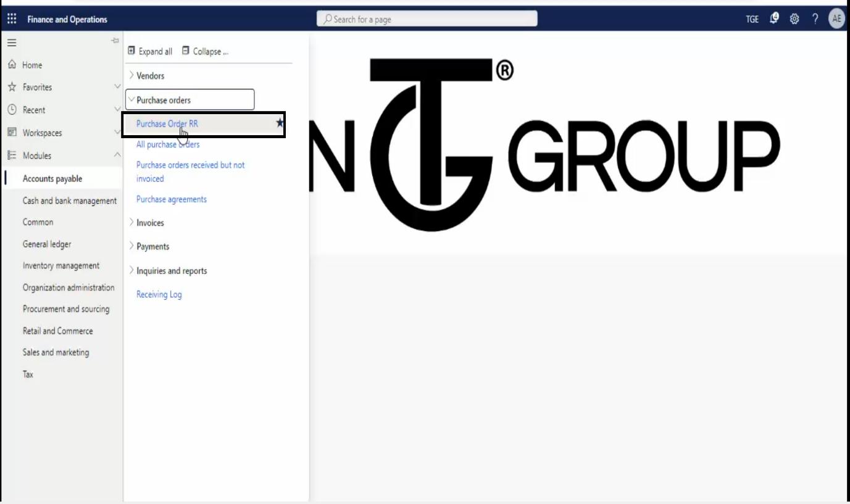The image size is (850, 504).
Task: Pin the navigation pane
Action: click(x=114, y=41)
